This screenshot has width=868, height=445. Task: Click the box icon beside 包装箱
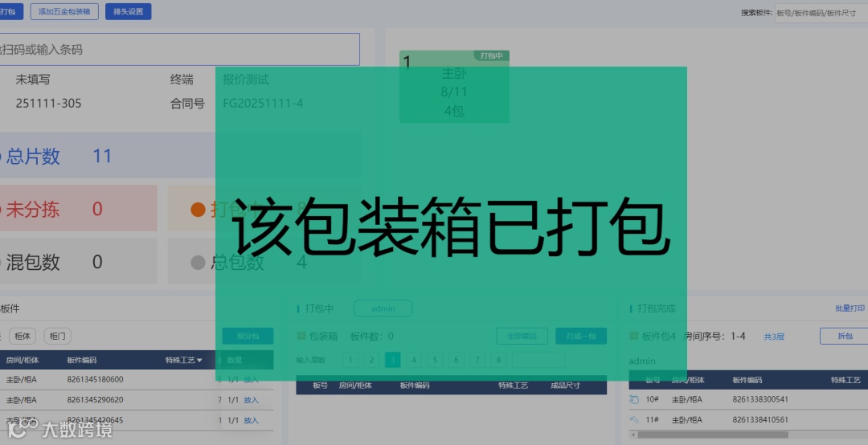301,336
